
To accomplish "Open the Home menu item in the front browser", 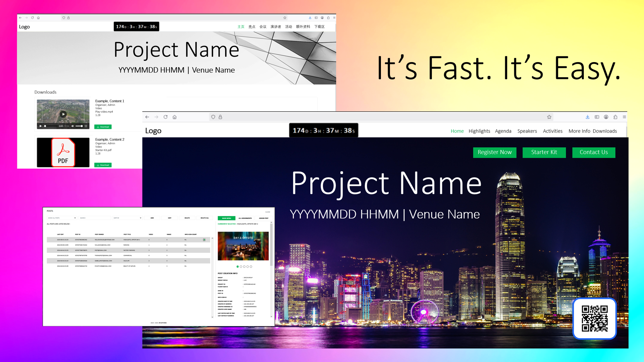I will point(457,131).
